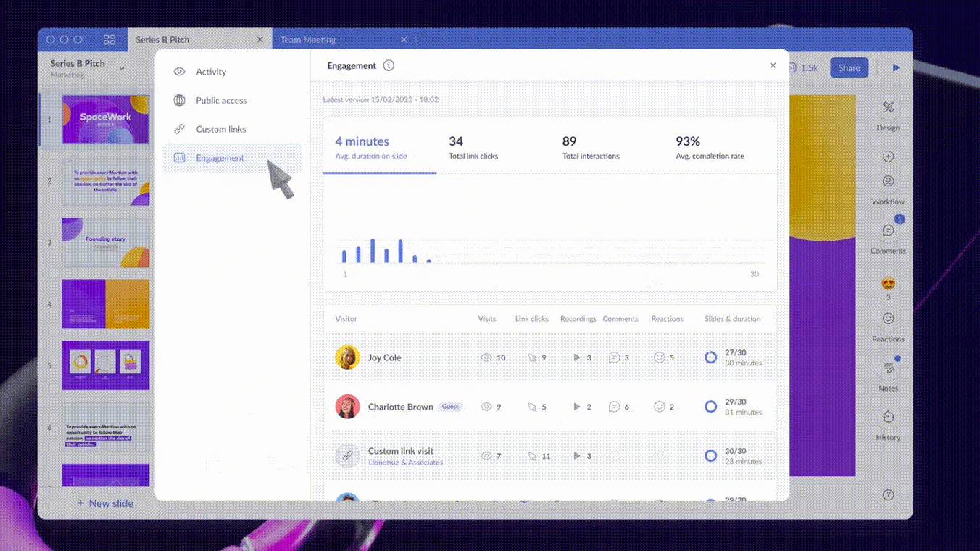Click the Engagement info icon
980x551 pixels.
389,65
